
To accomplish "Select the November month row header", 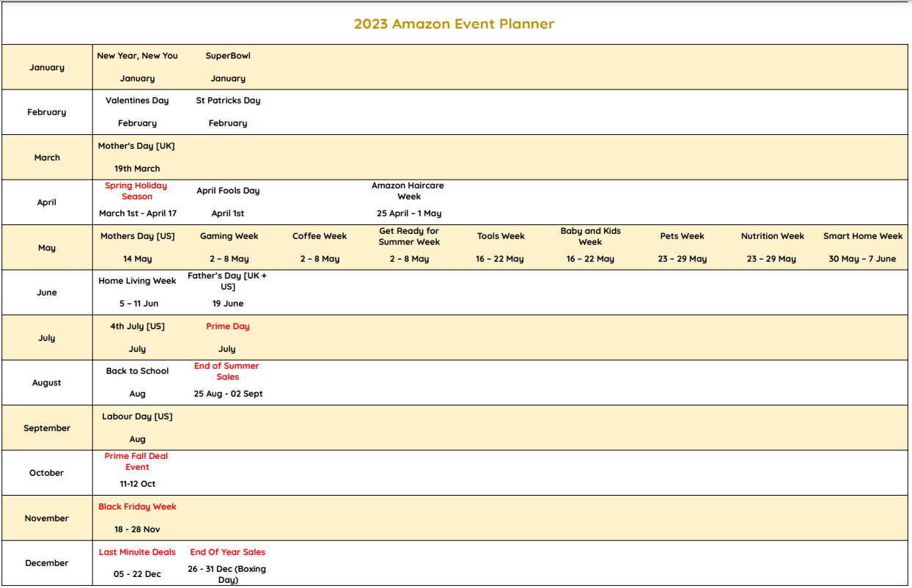I will 47,518.
